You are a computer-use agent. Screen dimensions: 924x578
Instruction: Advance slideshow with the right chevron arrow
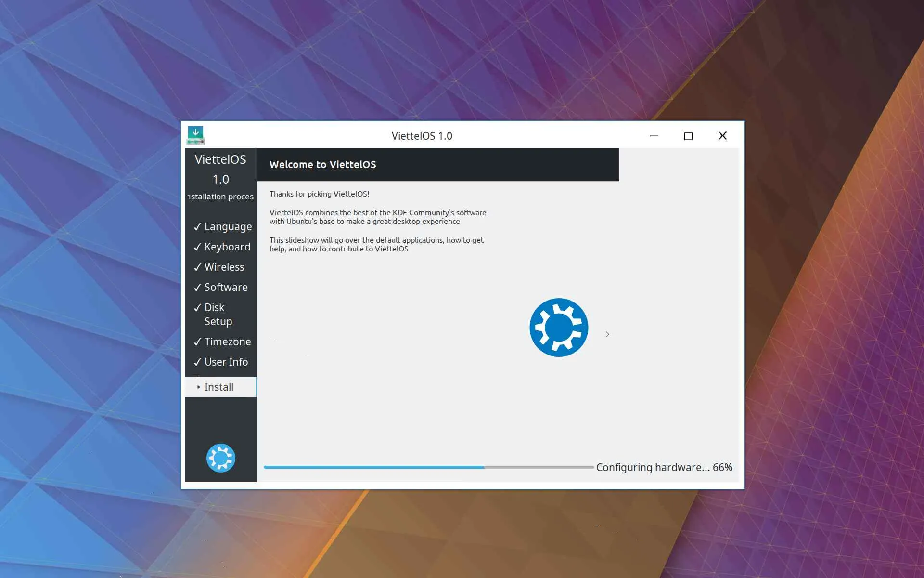(607, 334)
